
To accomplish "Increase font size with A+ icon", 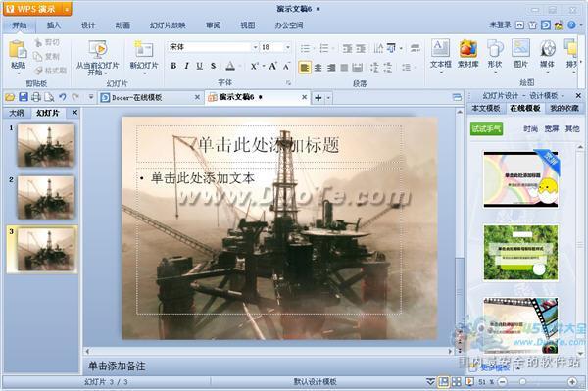I will coord(273,66).
